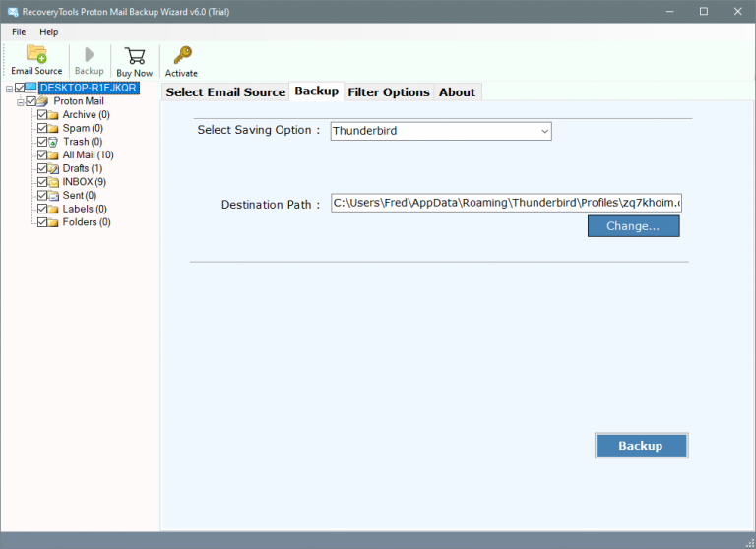
Task: Collapse the DESKTOP-R1FJKQR tree node
Action: 9,89
